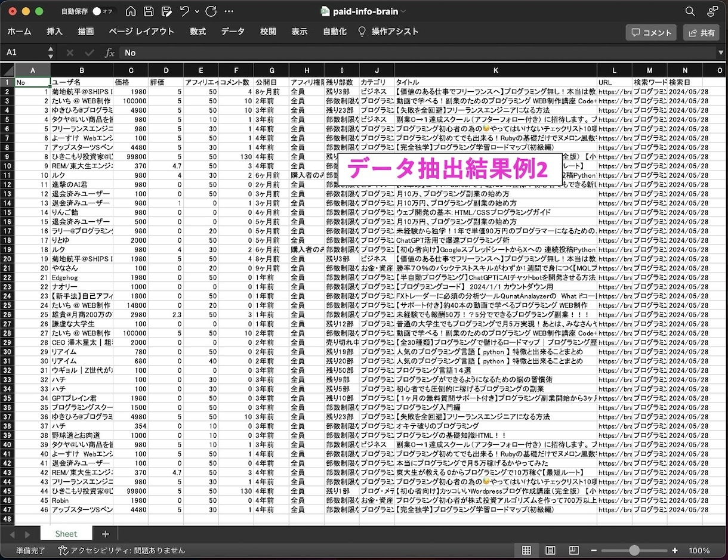Open the データ ribbon tab
This screenshot has width=728, height=560.
(x=233, y=32)
